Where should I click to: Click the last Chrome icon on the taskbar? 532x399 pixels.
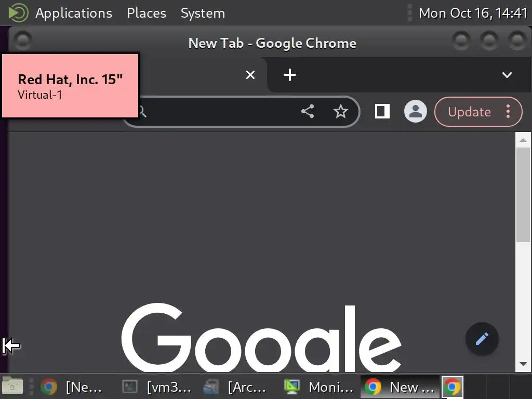tap(453, 387)
